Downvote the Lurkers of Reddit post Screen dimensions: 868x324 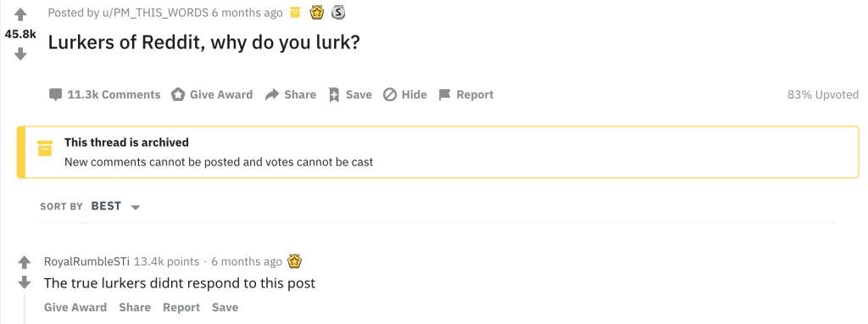click(x=20, y=53)
